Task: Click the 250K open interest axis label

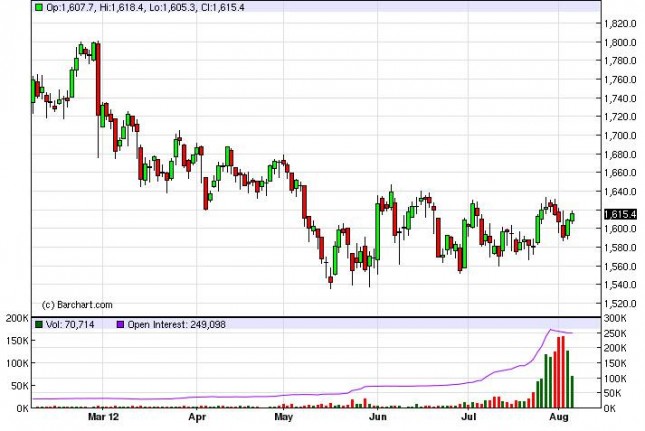Action: click(x=615, y=333)
